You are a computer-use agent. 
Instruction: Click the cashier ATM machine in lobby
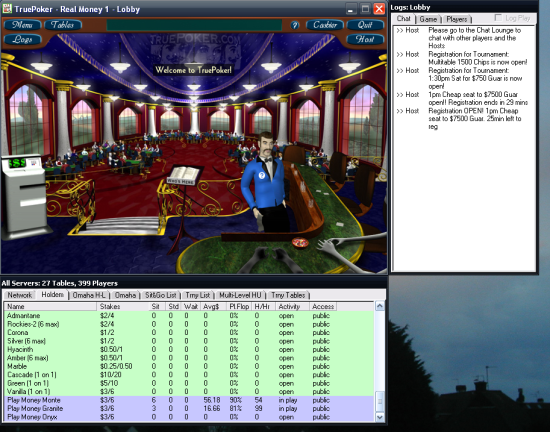pos(25,196)
